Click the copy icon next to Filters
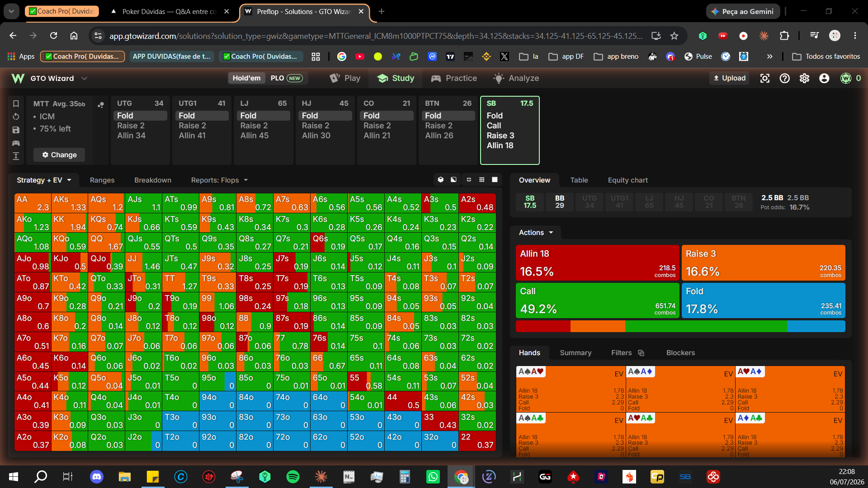Image resolution: width=868 pixels, height=488 pixels. [641, 353]
